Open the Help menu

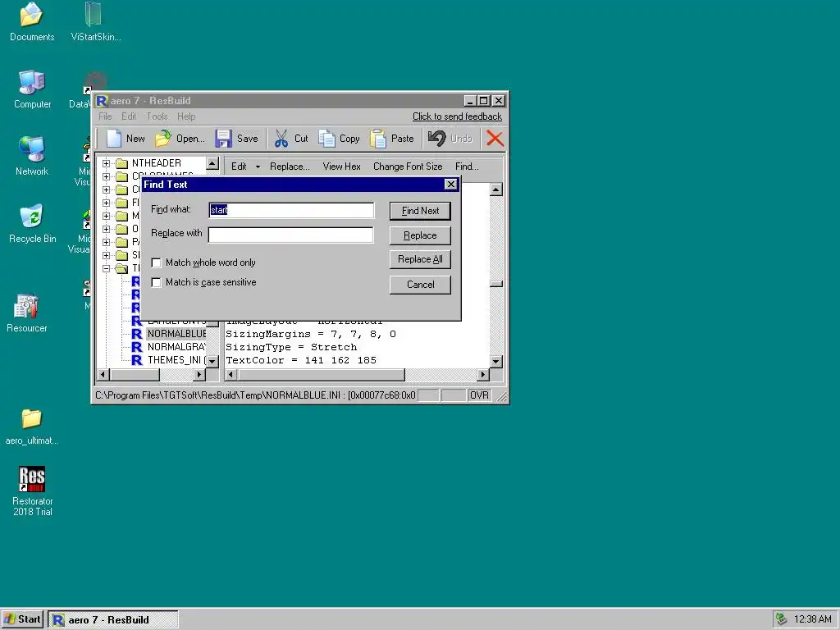tap(186, 116)
